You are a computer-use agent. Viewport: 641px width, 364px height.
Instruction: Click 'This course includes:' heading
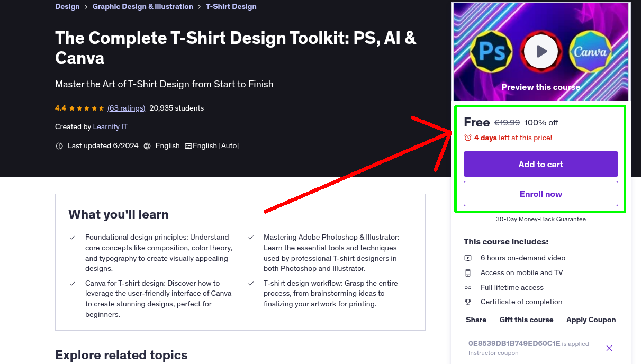[x=506, y=242]
